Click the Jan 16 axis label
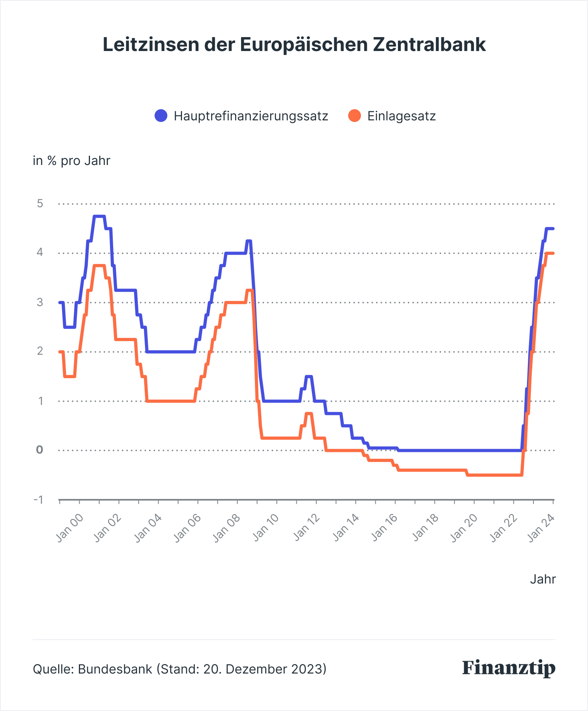 click(385, 528)
